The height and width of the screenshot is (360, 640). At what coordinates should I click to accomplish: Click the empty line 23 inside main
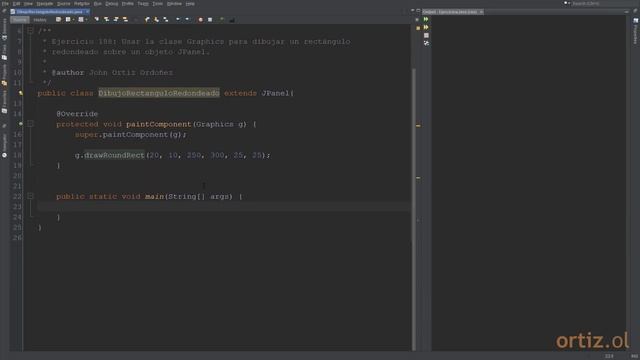[x=224, y=207]
